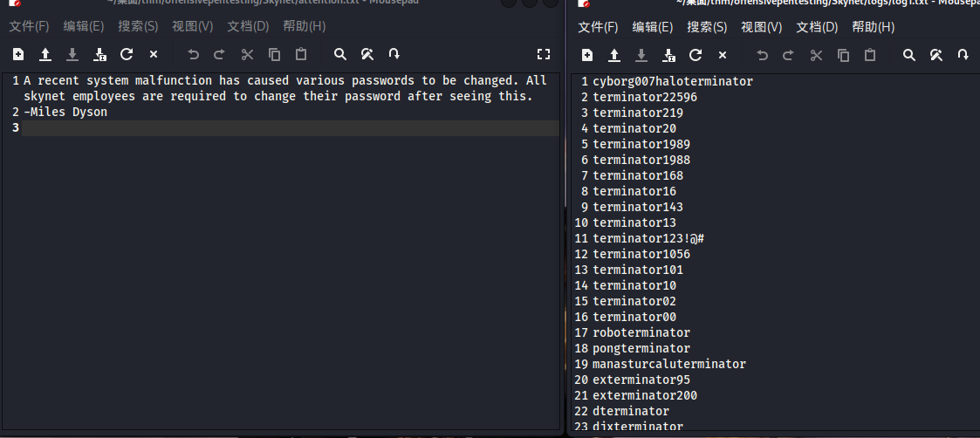Open 文件(F) menu in attention.txt window
Screen dimensions: 980x438
click(29, 26)
